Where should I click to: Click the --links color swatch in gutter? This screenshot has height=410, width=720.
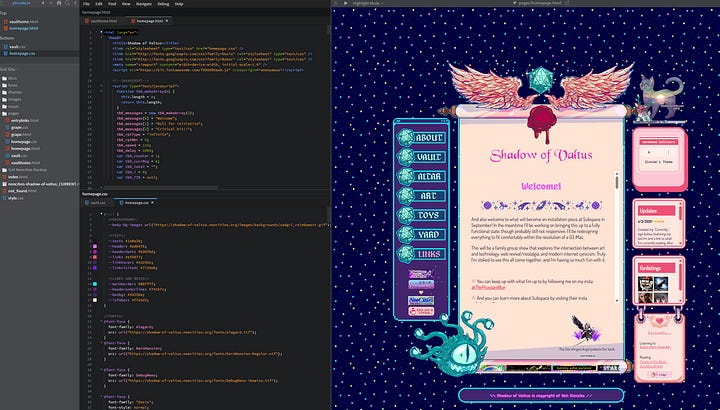95,257
